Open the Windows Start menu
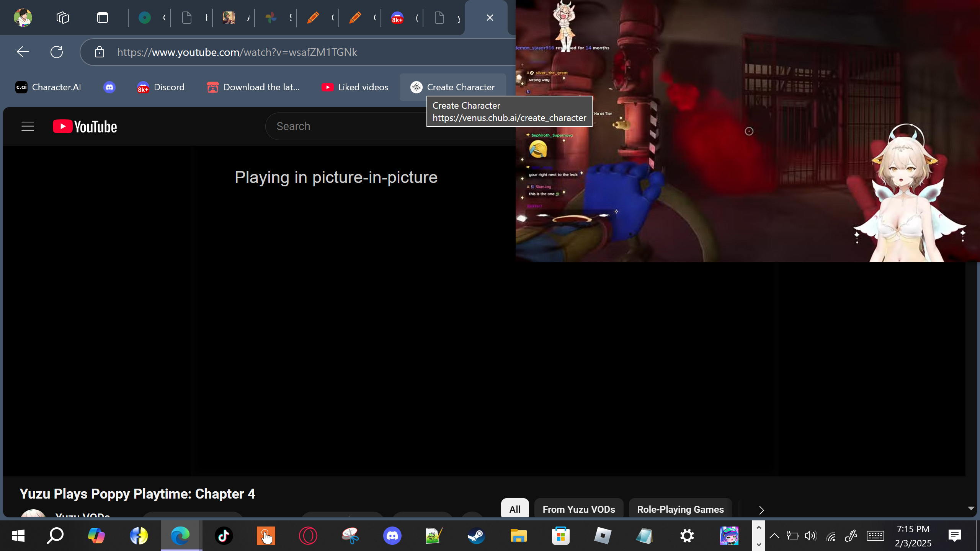The image size is (980, 551). point(18,536)
